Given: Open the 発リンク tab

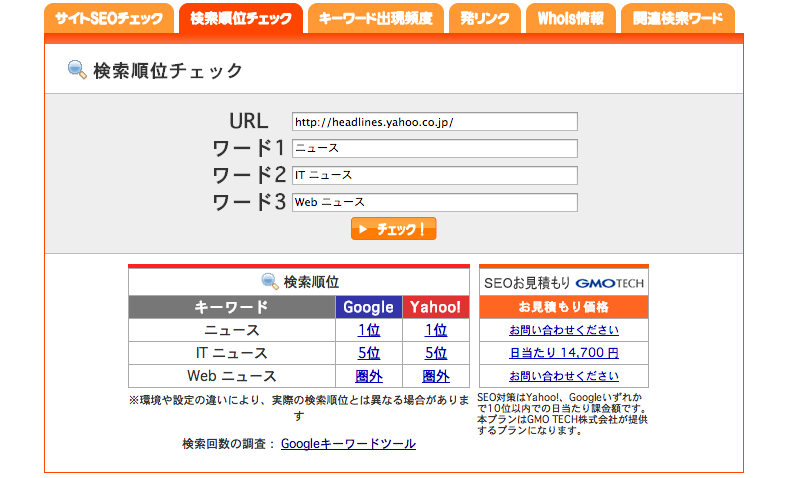Looking at the screenshot, I should pos(485,19).
